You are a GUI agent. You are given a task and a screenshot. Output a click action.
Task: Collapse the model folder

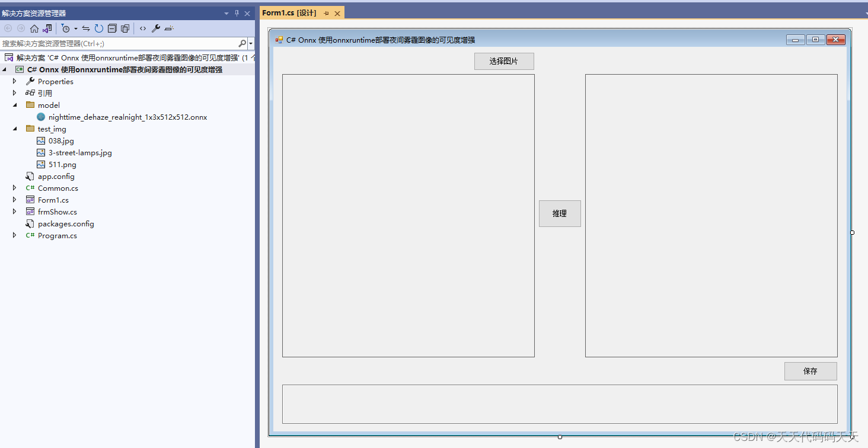pos(15,105)
